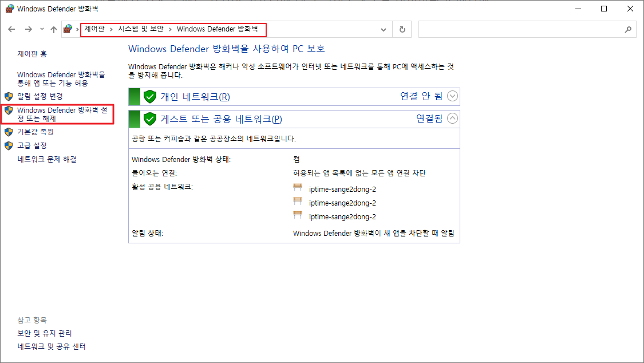Open 기본값 복원 link

coord(35,132)
